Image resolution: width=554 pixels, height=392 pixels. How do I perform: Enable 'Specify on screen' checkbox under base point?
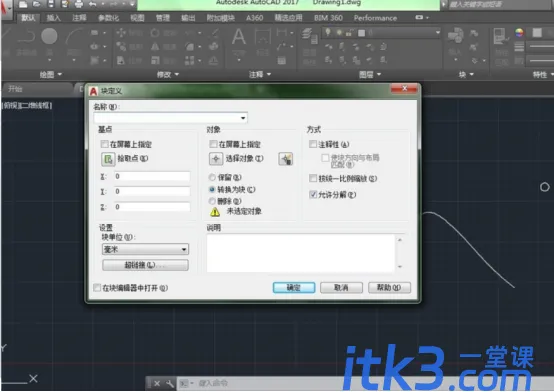point(105,144)
